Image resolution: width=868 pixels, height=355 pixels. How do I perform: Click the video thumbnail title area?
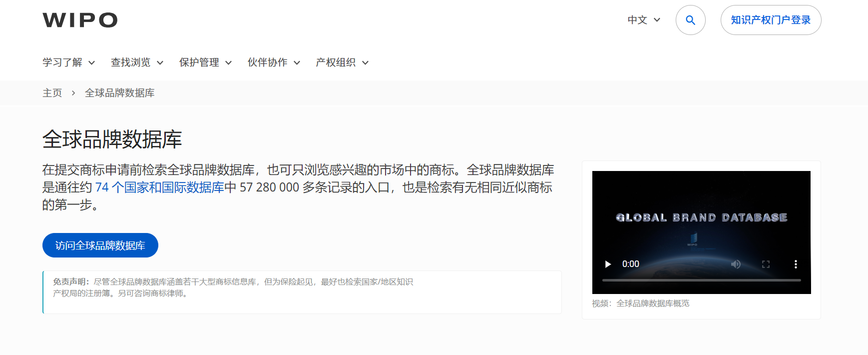tap(701, 217)
